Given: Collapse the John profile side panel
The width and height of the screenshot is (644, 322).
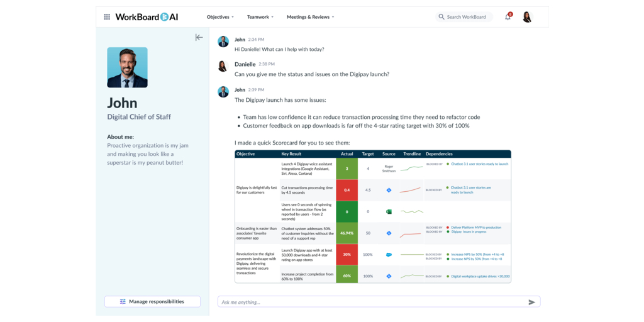Looking at the screenshot, I should (x=199, y=38).
